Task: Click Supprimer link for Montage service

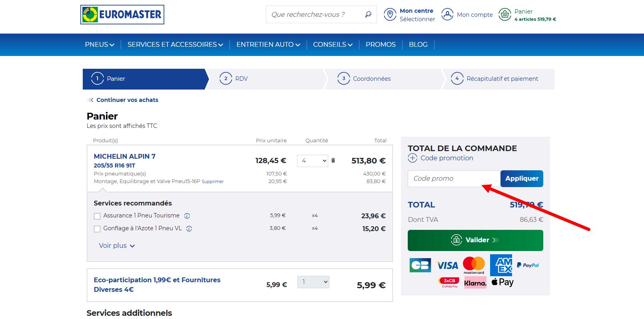Action: click(x=213, y=181)
